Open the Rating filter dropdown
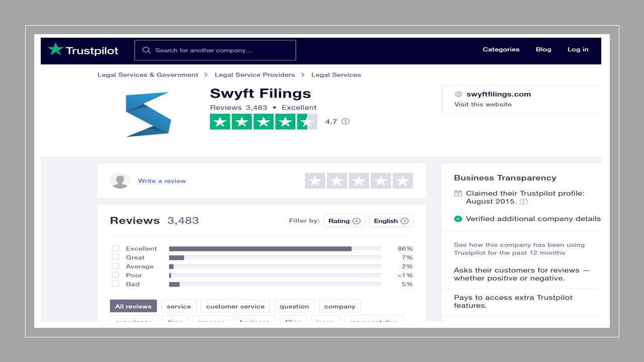The width and height of the screenshot is (644, 362). pos(345,221)
